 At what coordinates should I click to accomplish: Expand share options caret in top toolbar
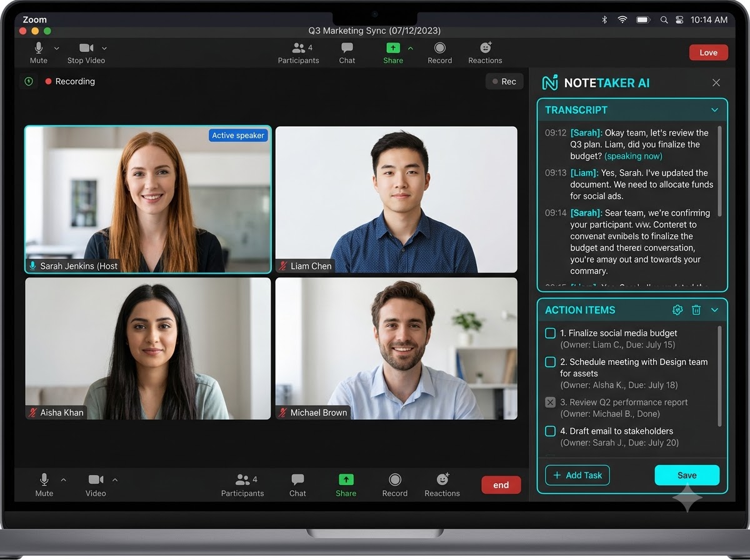click(411, 48)
